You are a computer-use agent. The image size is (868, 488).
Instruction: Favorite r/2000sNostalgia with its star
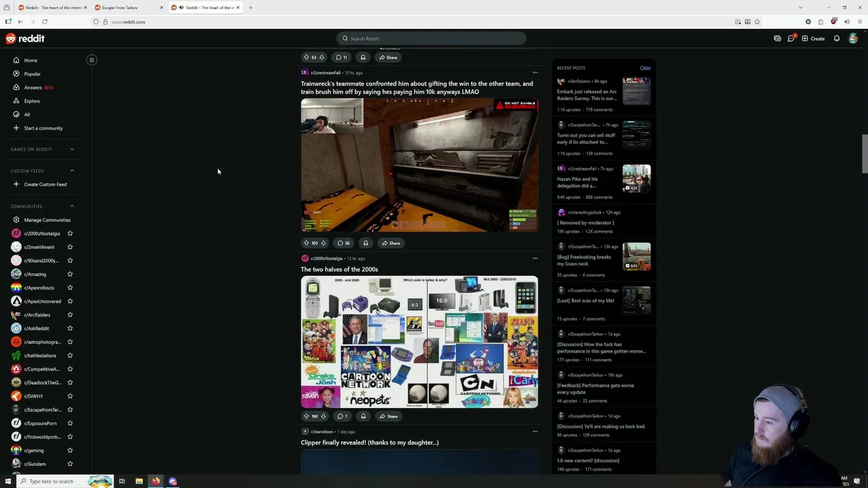pos(70,233)
